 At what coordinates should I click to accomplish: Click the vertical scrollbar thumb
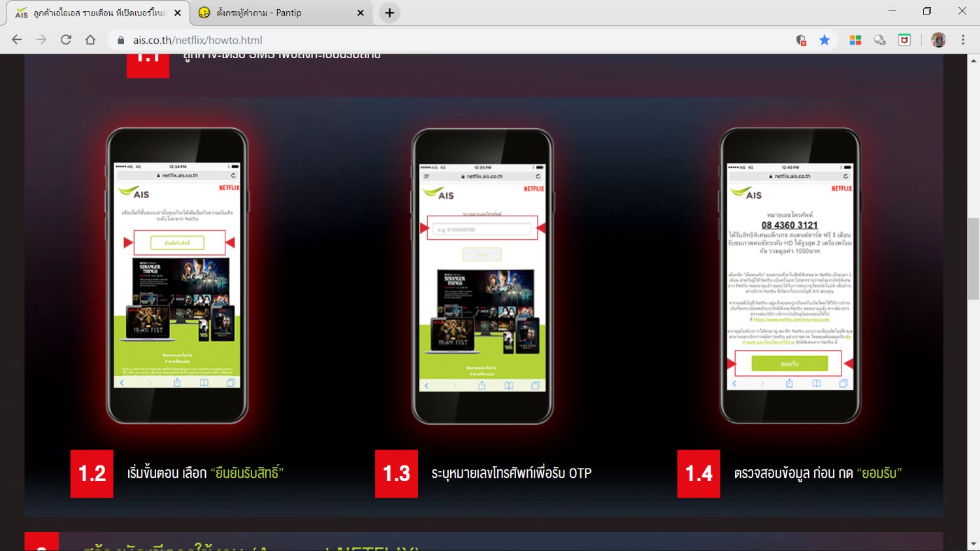click(x=973, y=259)
